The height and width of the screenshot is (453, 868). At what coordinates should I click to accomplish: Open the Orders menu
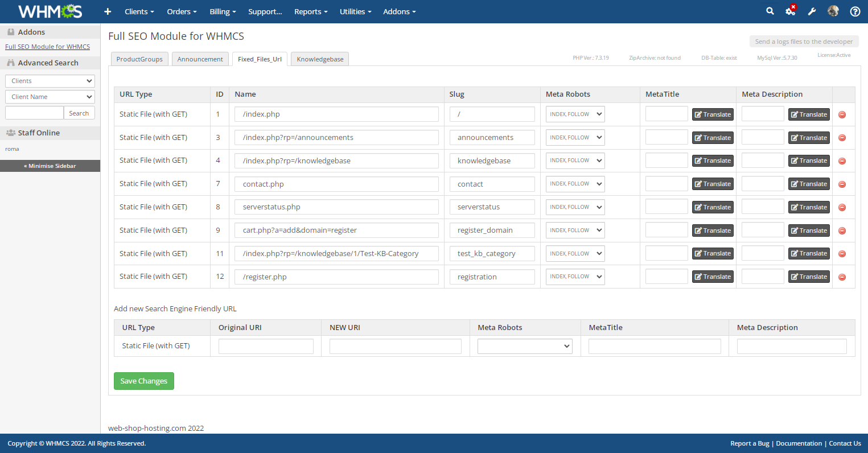[x=182, y=11]
